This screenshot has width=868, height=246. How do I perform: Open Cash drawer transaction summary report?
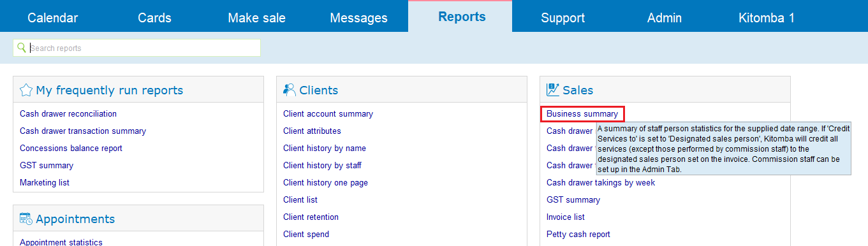(83, 131)
